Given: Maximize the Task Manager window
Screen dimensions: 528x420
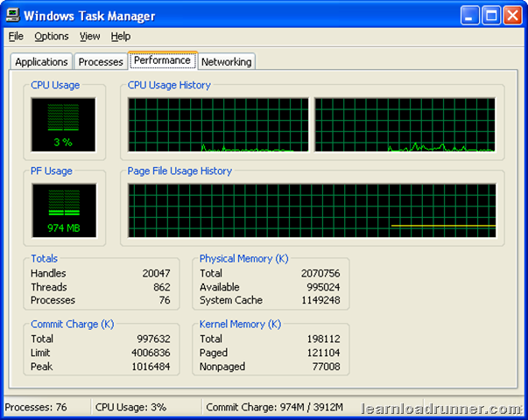Looking at the screenshot, I should click(491, 16).
